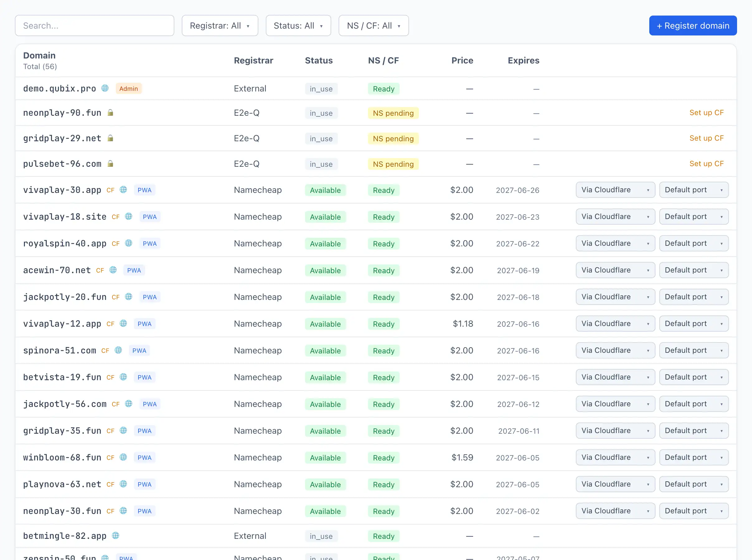This screenshot has height=560, width=752.
Task: Click the lock icon beside pulsebet-96.com
Action: pyautogui.click(x=110, y=164)
